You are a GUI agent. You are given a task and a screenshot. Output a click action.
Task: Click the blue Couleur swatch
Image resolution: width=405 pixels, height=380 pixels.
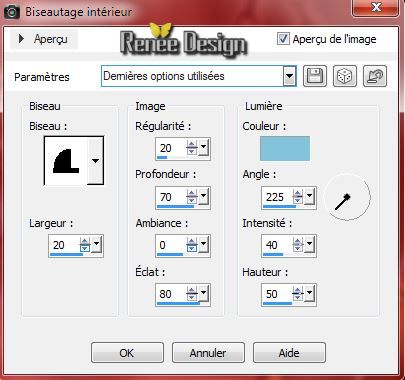click(285, 148)
